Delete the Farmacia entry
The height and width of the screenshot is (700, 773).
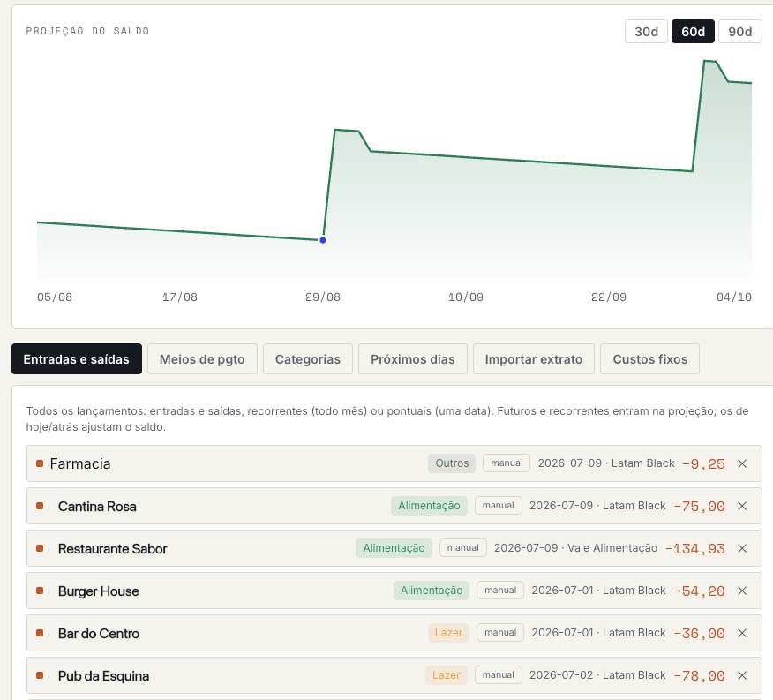point(742,463)
